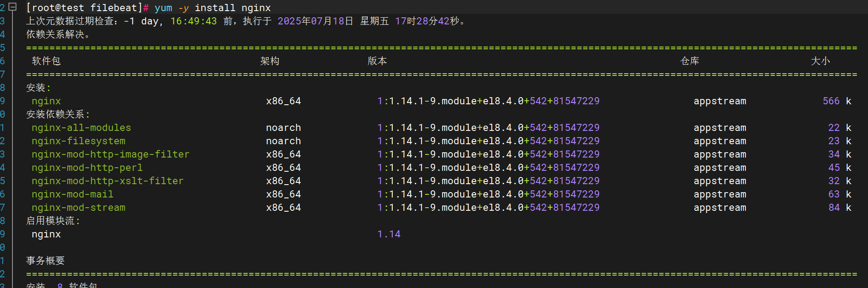This screenshot has height=288, width=868.
Task: Click the 启用模块流: section label
Action: click(53, 221)
